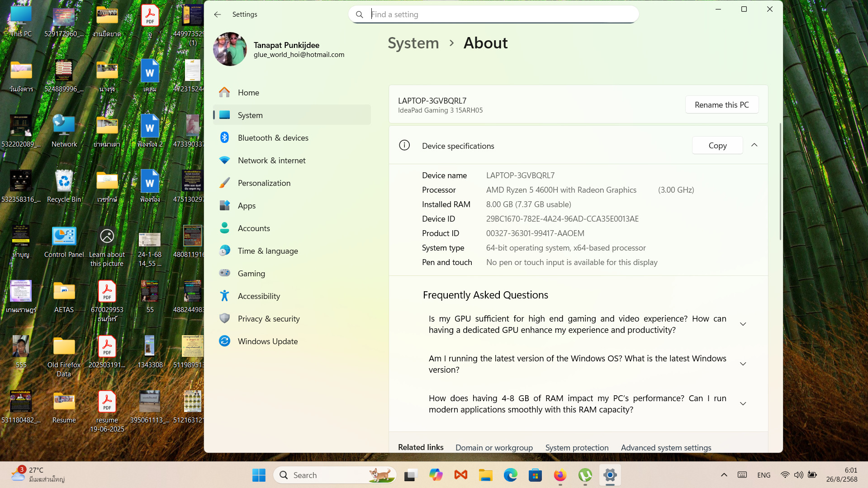Click the search magnifier in Settings
The width and height of the screenshot is (868, 488).
[360, 14]
